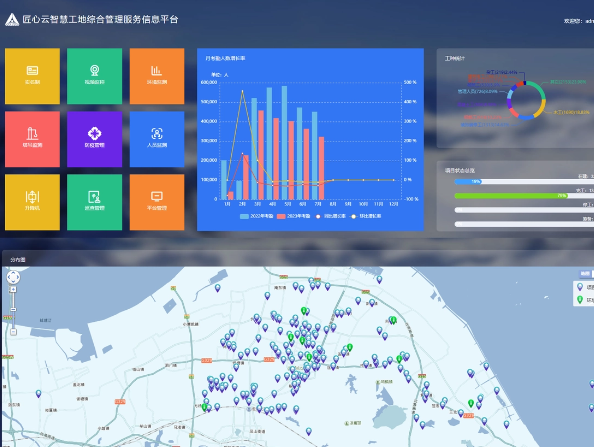Viewport: 594px width, 447px height.
Task: Open the yellow elevator hoist tile
Action: (32, 202)
